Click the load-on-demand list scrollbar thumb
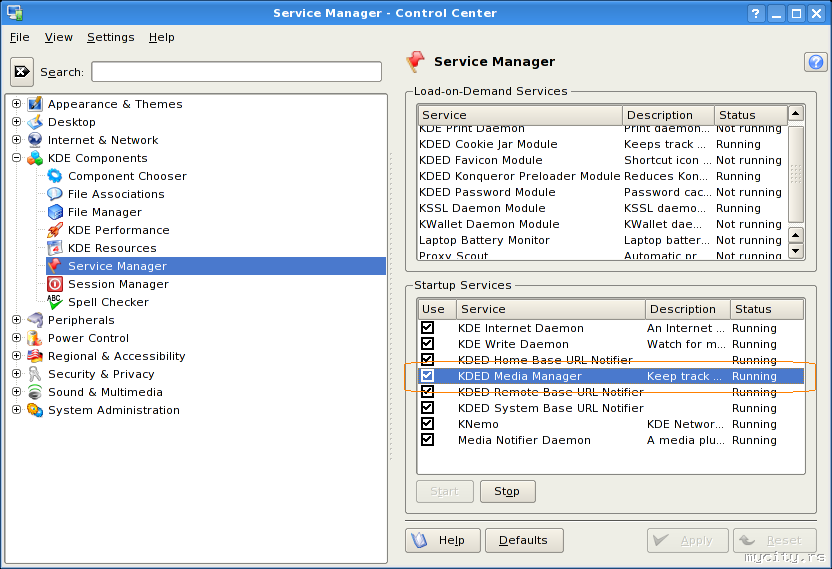The image size is (832, 569). [796, 173]
